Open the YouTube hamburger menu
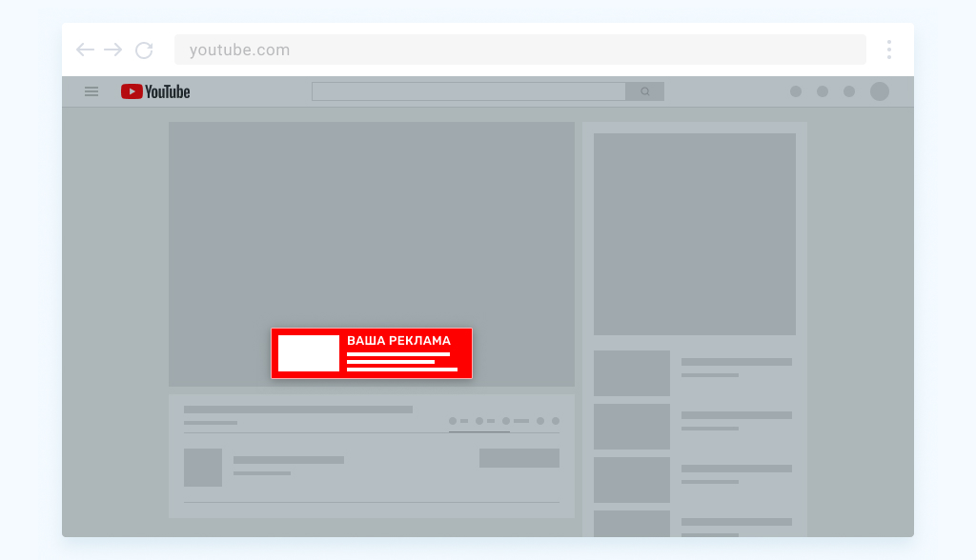Viewport: 976px width, 560px height. 91,91
